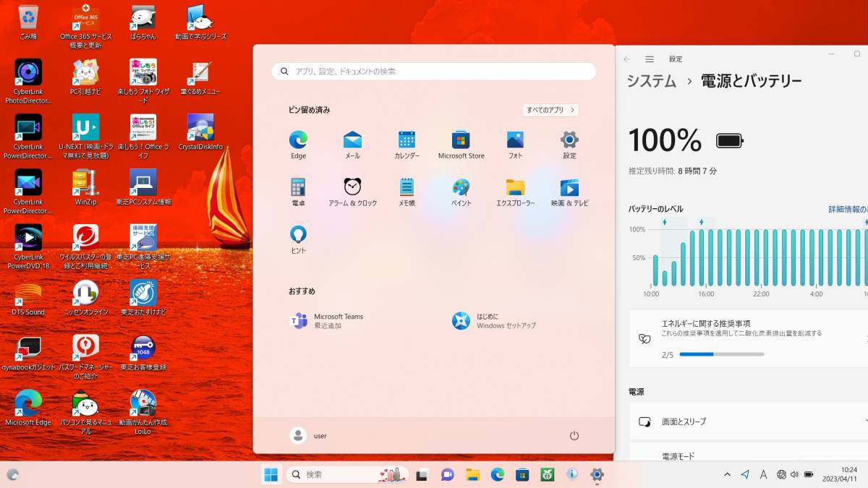The image size is (868, 488).
Task: Open 東芝おたすけナビ desktop icon
Action: [143, 297]
